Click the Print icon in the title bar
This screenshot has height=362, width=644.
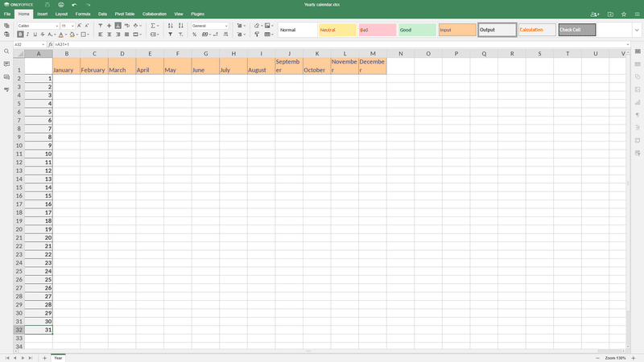(x=61, y=5)
